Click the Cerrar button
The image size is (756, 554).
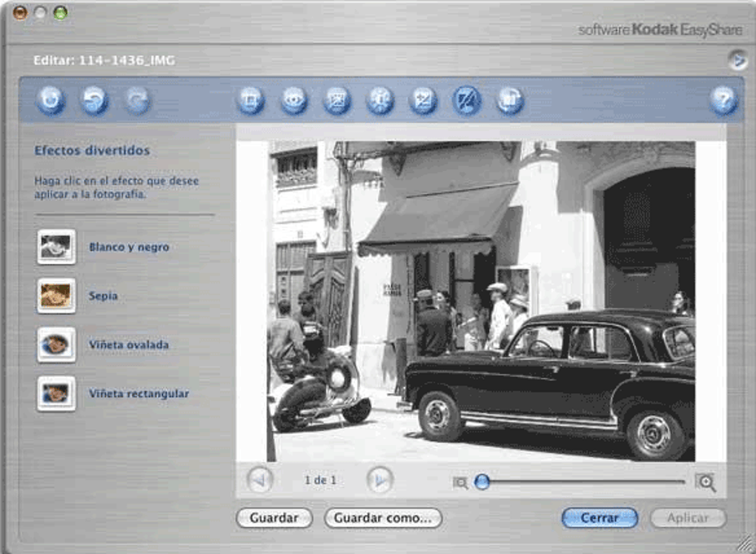(x=600, y=518)
